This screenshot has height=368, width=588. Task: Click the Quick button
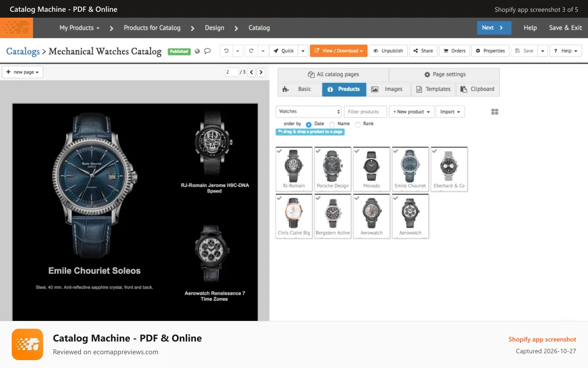(283, 51)
